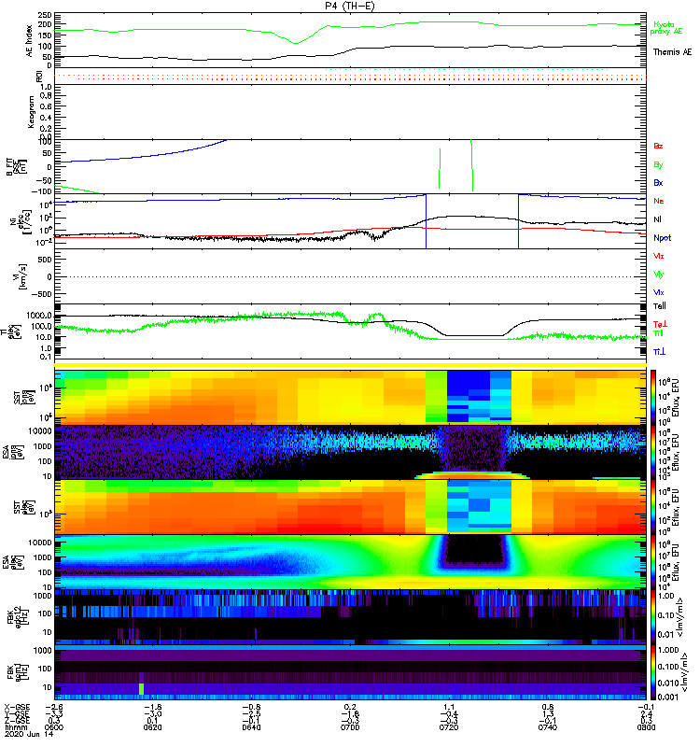Select the date label 2020 Jun 14
This screenshot has width=700, height=747.
coord(30,734)
